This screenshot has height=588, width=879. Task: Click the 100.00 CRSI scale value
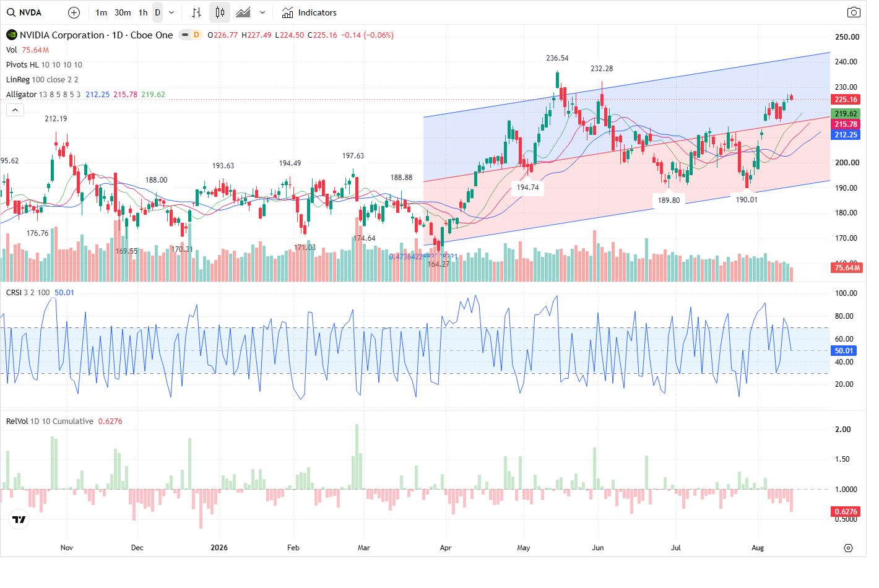click(x=846, y=293)
